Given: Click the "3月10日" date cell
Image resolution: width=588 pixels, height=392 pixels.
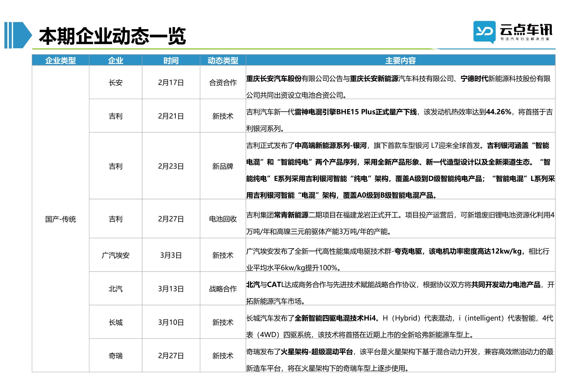Looking at the screenshot, I should tap(171, 322).
